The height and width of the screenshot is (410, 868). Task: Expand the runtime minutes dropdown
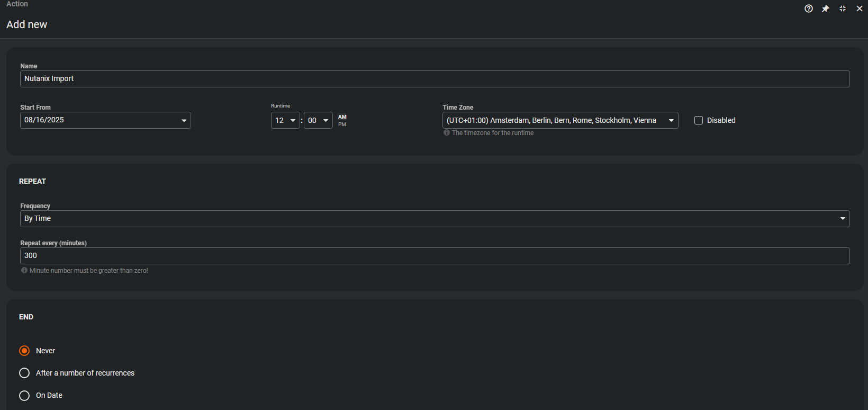(325, 120)
